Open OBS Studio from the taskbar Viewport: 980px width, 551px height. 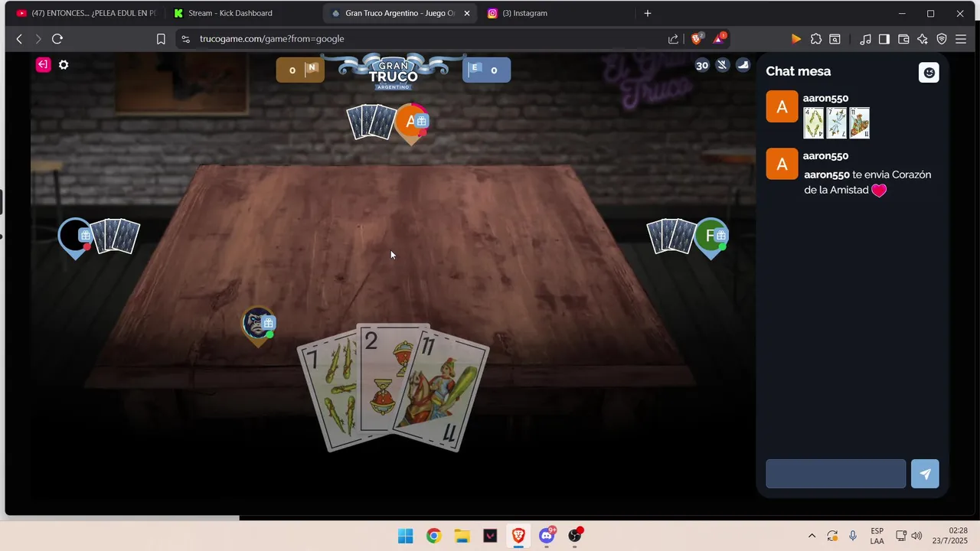575,536
